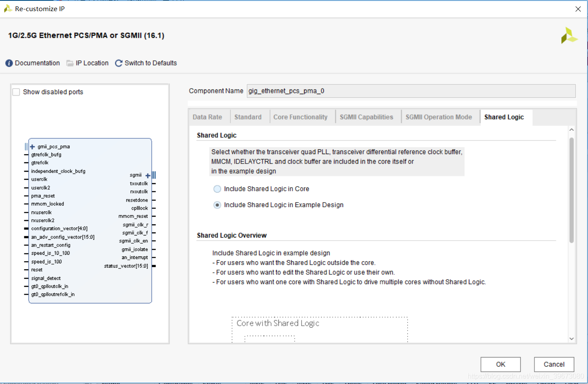
Task: Click the mmcm_reset output port
Action: (133, 217)
